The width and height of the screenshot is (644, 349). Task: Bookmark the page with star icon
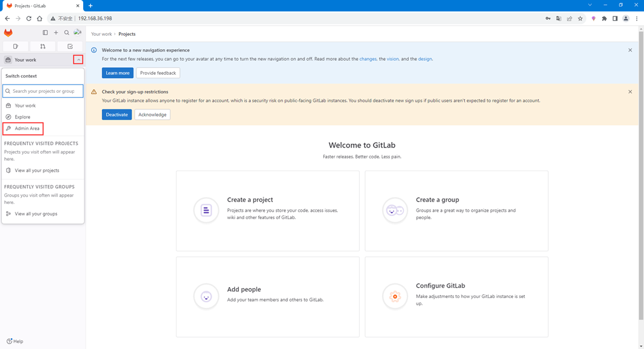580,18
